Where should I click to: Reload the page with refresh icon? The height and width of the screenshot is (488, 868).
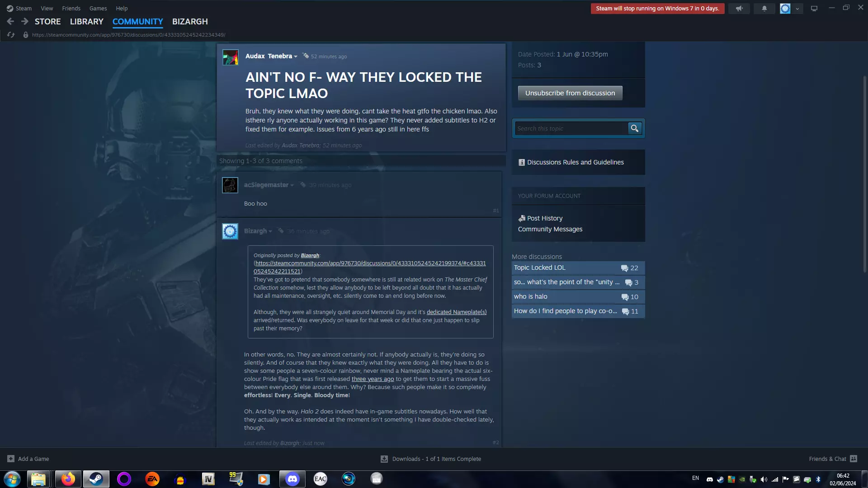coord(11,35)
